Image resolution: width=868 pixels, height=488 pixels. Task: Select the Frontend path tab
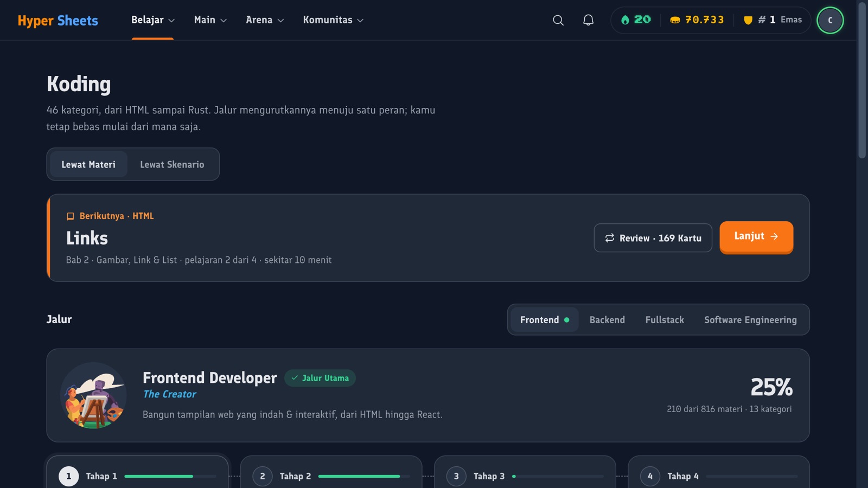[x=545, y=320]
